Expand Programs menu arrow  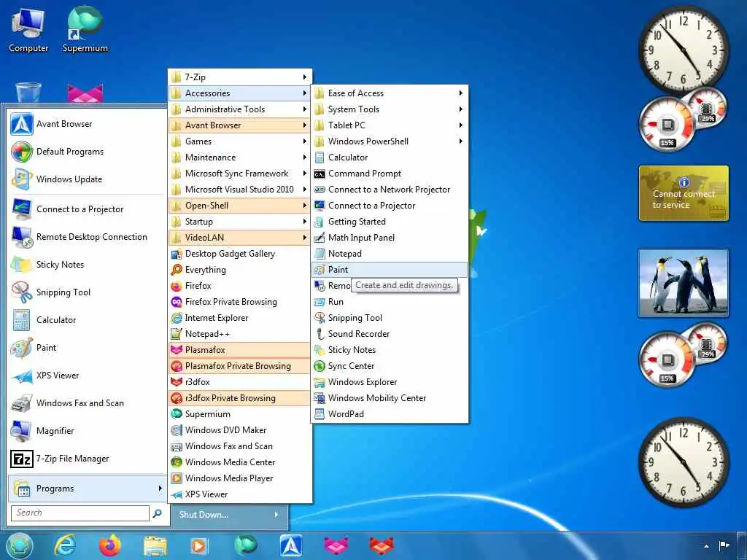pyautogui.click(x=160, y=488)
